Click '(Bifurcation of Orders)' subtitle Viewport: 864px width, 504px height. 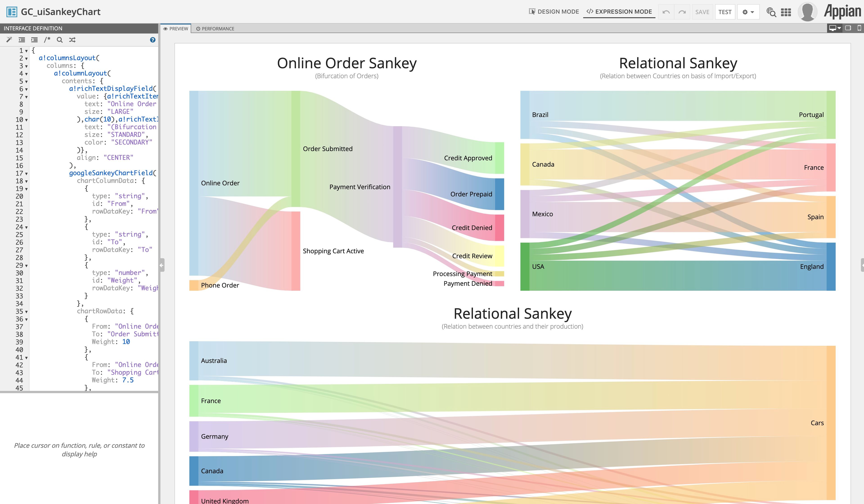[x=347, y=76]
